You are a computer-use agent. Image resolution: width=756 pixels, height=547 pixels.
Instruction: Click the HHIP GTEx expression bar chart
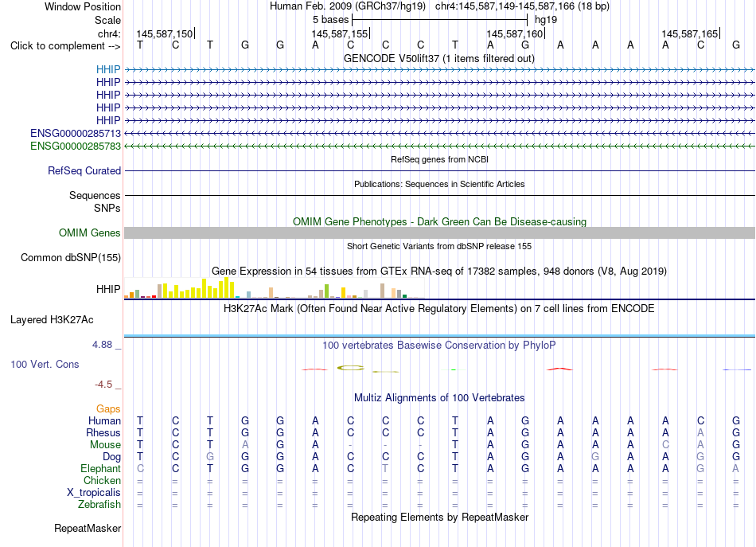(274, 288)
